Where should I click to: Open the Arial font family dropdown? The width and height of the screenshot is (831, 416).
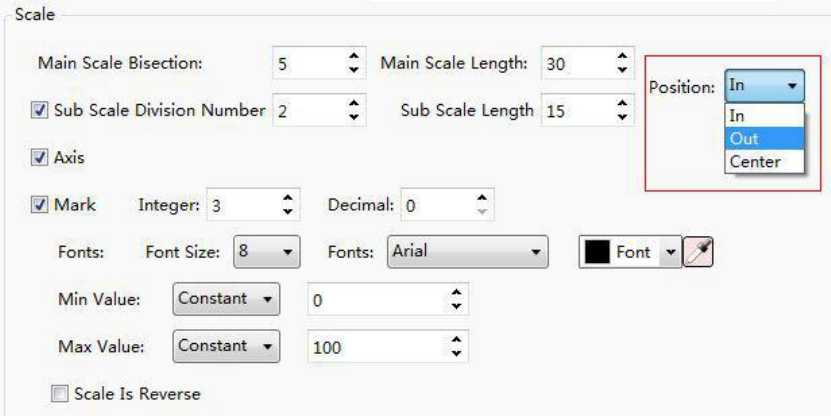[x=468, y=252]
